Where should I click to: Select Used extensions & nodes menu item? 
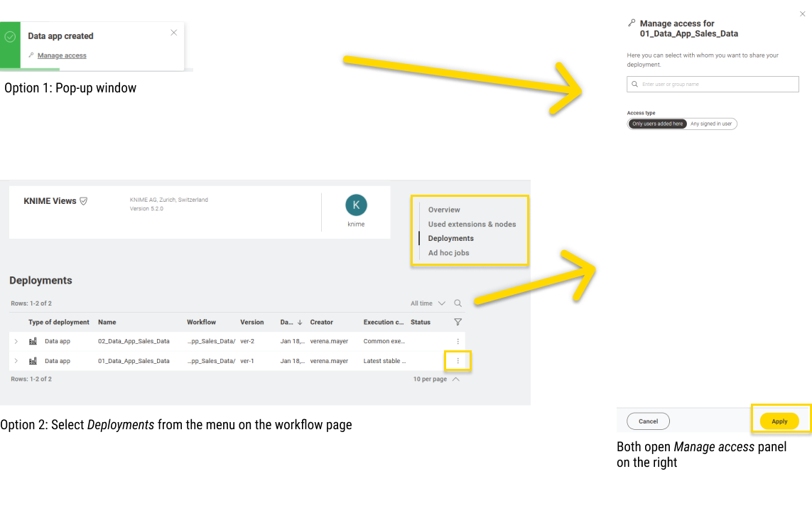[472, 224]
